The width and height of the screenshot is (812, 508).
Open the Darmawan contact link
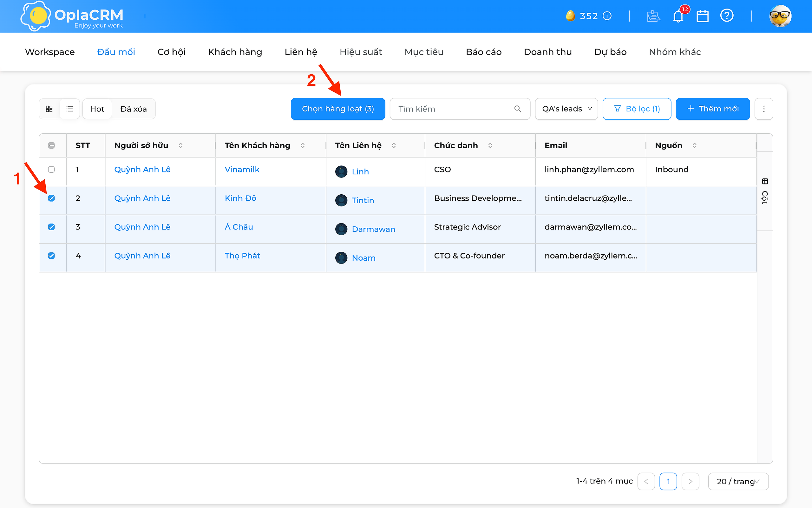pos(373,229)
